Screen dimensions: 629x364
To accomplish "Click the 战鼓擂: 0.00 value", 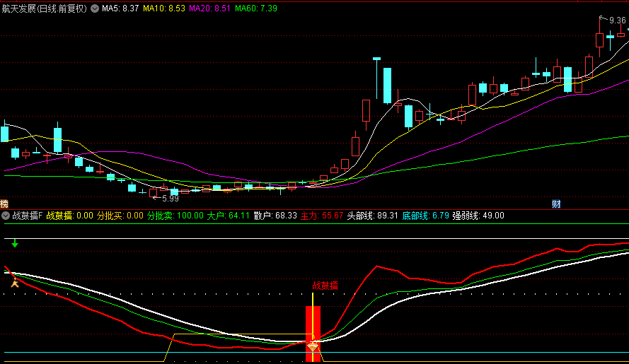I will tap(70, 216).
